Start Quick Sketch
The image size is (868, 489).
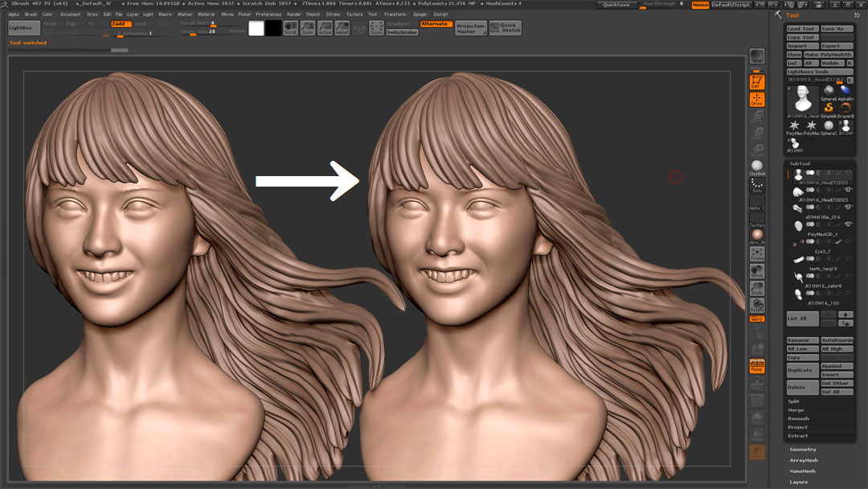[x=506, y=28]
